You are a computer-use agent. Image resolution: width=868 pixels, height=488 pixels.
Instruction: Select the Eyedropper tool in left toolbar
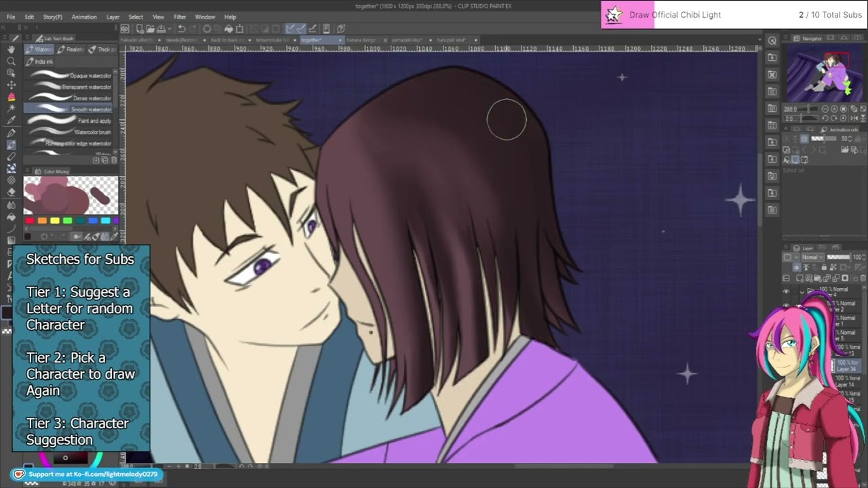click(x=11, y=120)
